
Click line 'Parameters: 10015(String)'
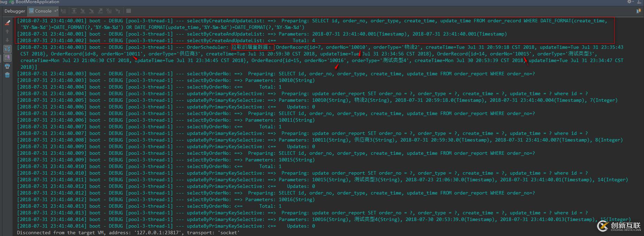point(166,160)
